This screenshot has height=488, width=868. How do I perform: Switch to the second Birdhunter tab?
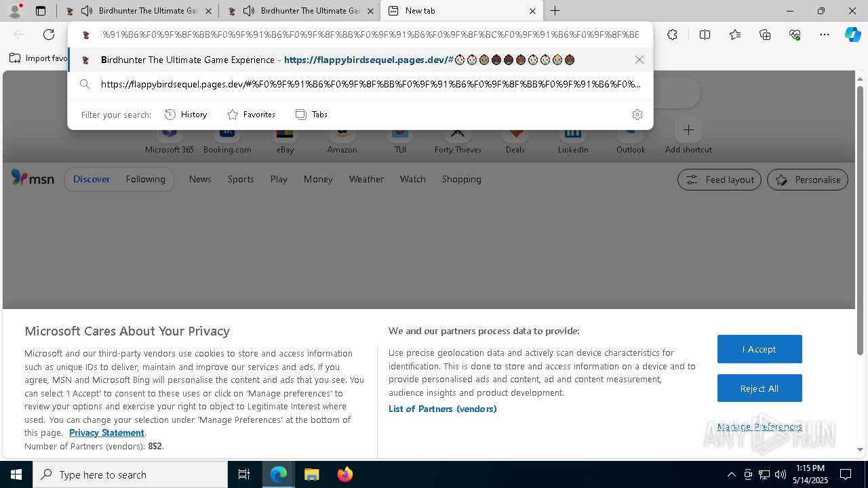click(x=299, y=11)
